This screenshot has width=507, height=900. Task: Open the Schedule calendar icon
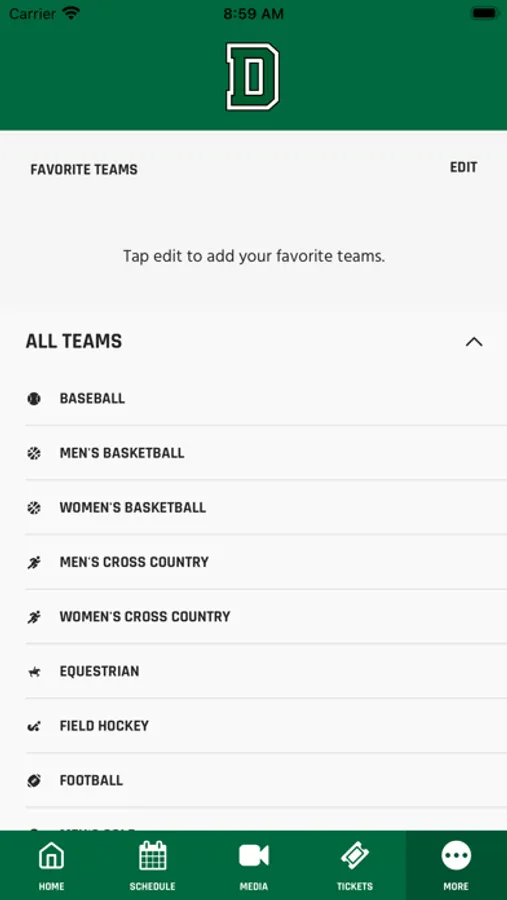click(153, 856)
